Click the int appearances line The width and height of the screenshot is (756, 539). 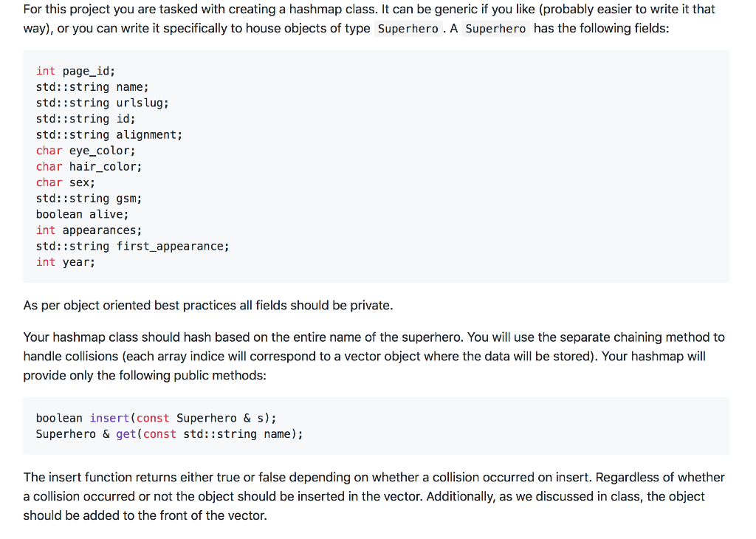point(89,230)
